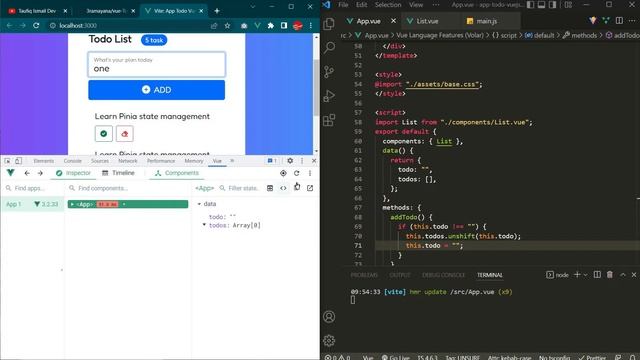This screenshot has width=640, height=360.
Task: Select component in page target icon
Action: click(283, 173)
